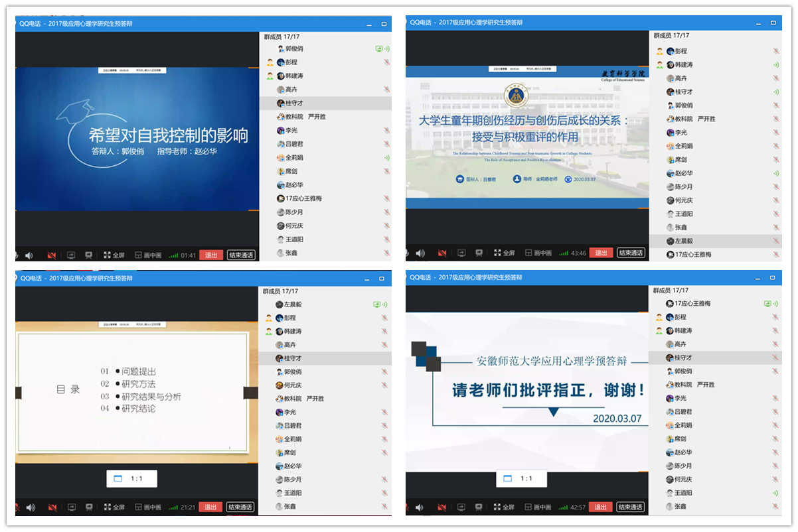Click 1:1 zoom label in the 42:57 call
The width and height of the screenshot is (798, 532).
pos(526,478)
